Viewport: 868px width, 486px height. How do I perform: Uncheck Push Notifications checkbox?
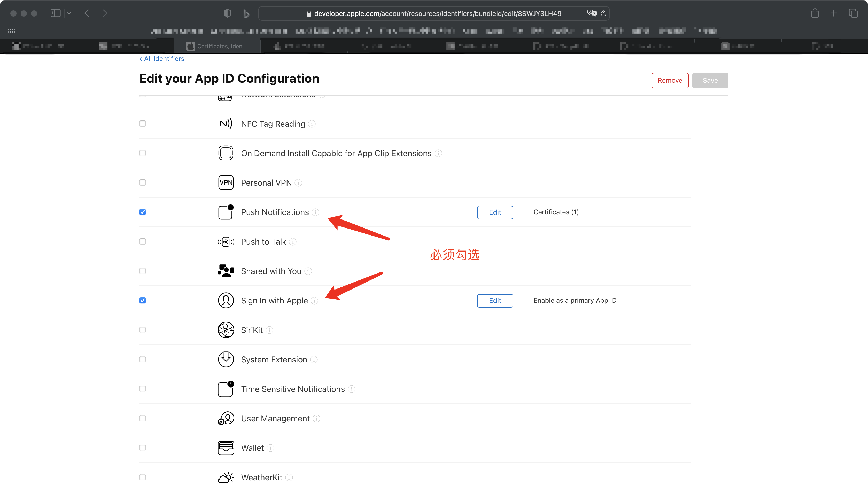(x=143, y=212)
